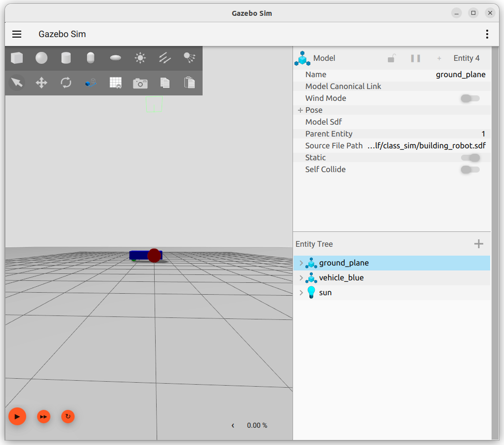Expand vehicle_blue in Entity Tree
The height and width of the screenshot is (445, 504).
pyautogui.click(x=301, y=278)
